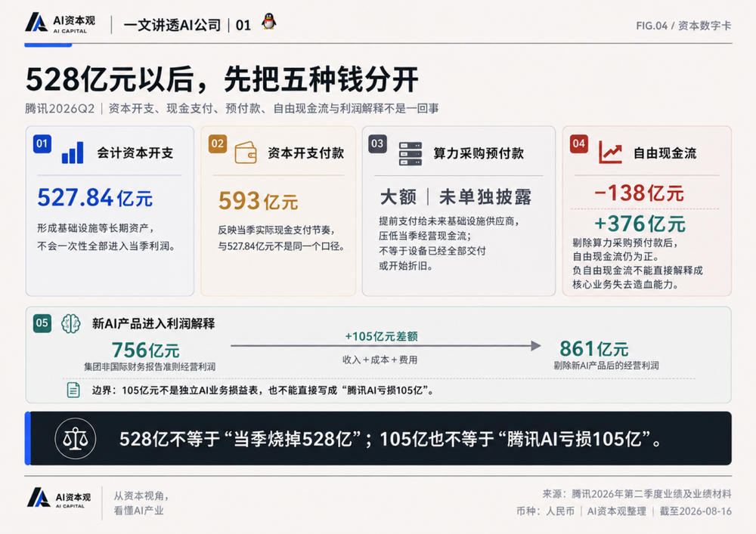Click the card title 资本开支付款
Image resolution: width=756 pixels, height=534 pixels.
(x=305, y=153)
